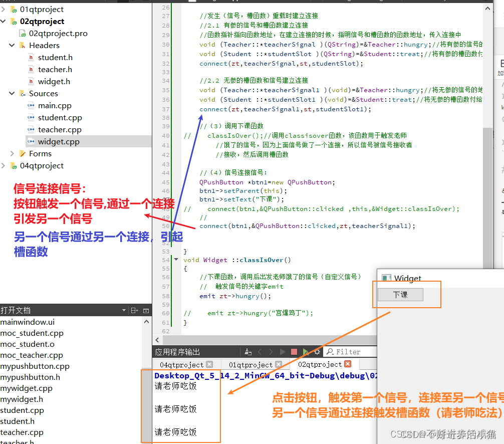
Task: Run the program with the gray play icon
Action: (x=282, y=351)
